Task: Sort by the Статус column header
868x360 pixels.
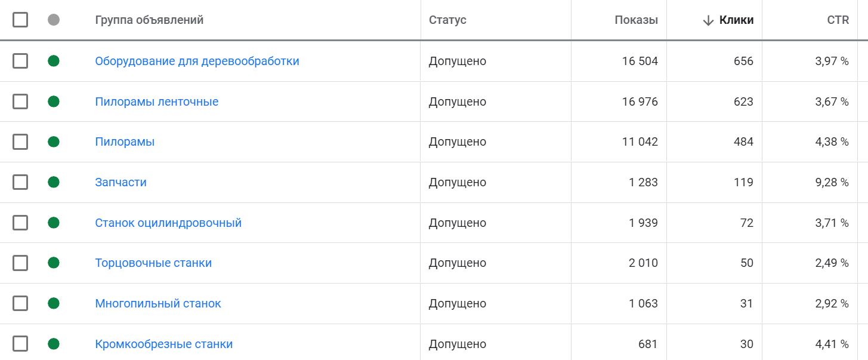Action: click(x=447, y=20)
